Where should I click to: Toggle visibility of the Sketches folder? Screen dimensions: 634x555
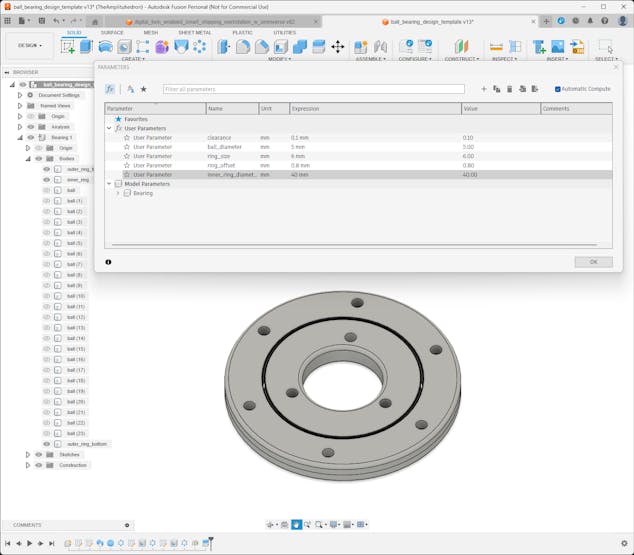(39, 454)
